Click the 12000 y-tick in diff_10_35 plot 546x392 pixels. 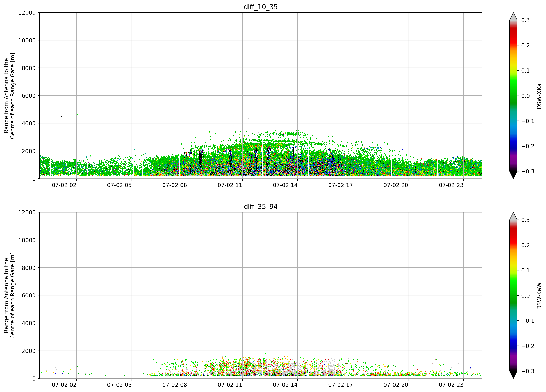click(x=27, y=13)
